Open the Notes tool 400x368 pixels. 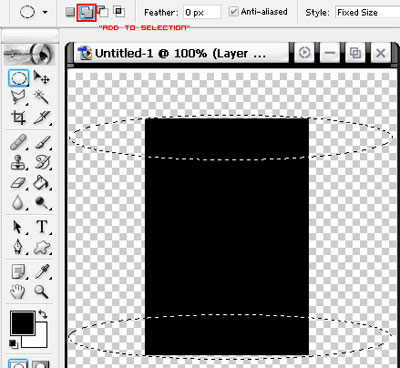tap(18, 271)
